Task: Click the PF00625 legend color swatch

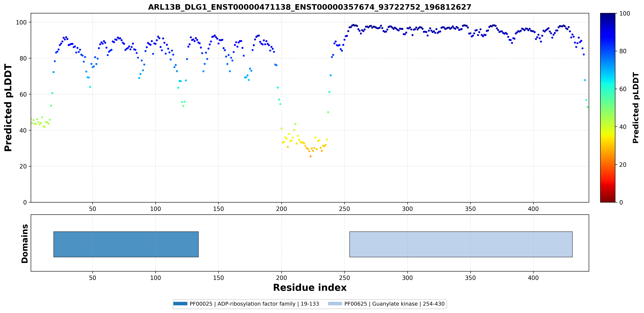Action: (335, 304)
